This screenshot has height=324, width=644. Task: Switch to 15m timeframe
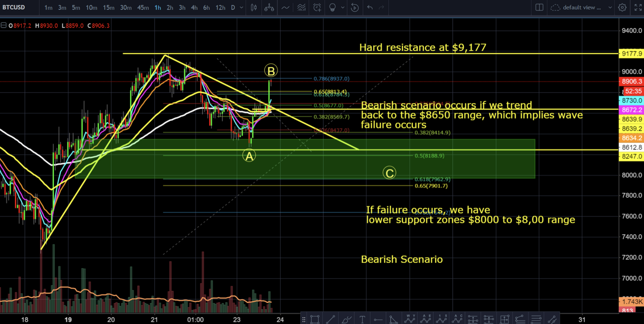pos(109,8)
